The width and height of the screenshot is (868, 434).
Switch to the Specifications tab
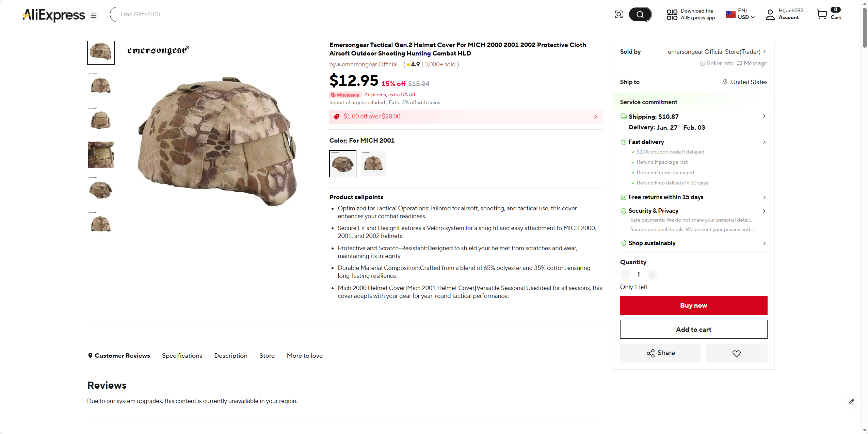pyautogui.click(x=182, y=356)
